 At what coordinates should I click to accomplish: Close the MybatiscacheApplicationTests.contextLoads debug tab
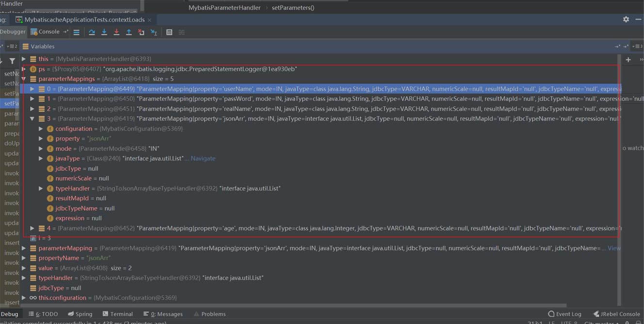pyautogui.click(x=149, y=20)
